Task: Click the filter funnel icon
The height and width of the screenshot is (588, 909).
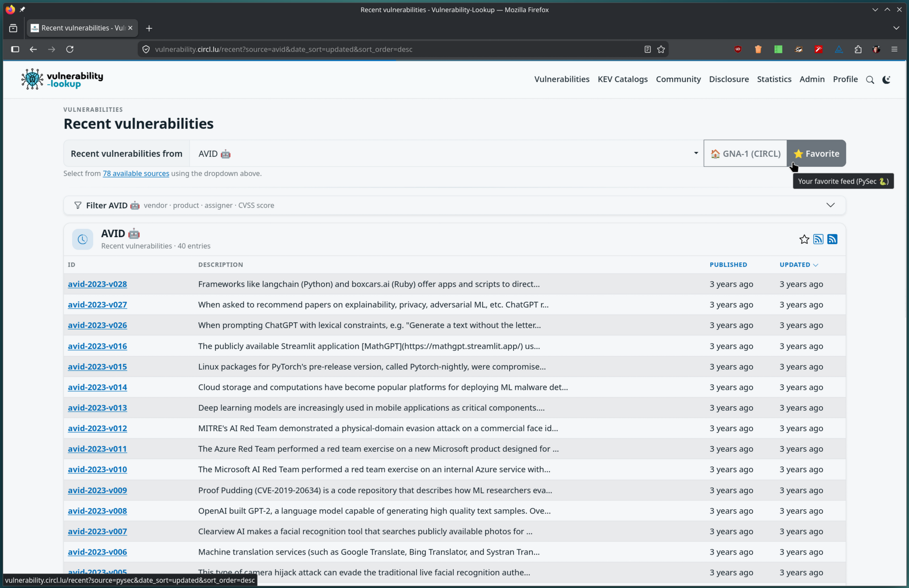Action: pyautogui.click(x=78, y=205)
